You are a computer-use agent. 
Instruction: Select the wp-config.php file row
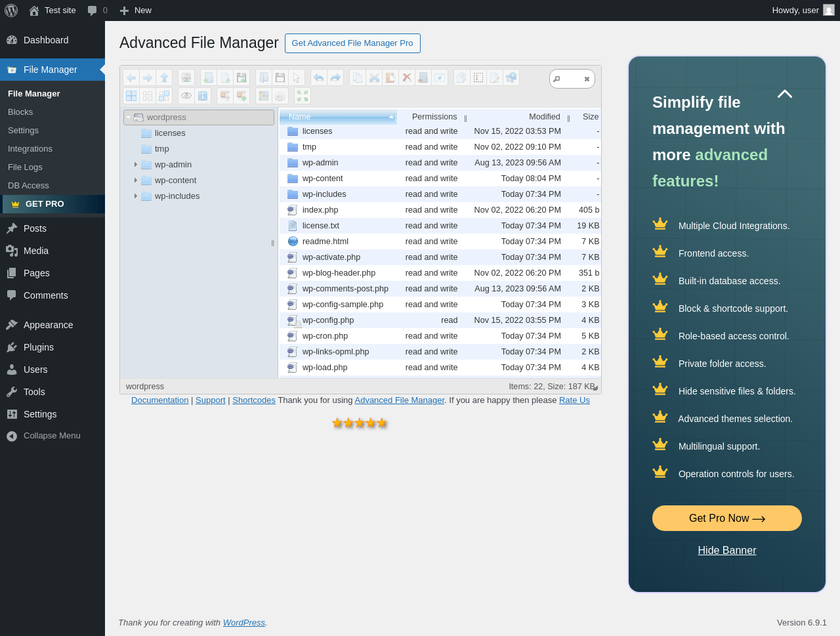click(440, 320)
